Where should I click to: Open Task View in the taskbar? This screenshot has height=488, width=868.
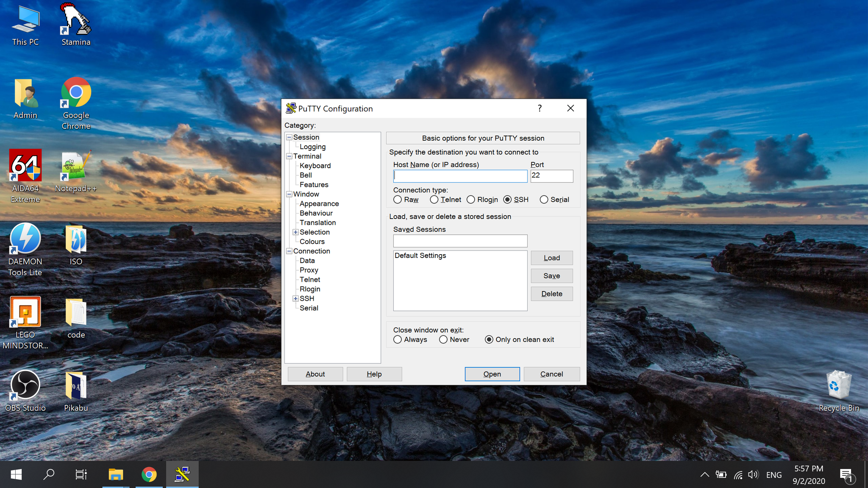(81, 474)
